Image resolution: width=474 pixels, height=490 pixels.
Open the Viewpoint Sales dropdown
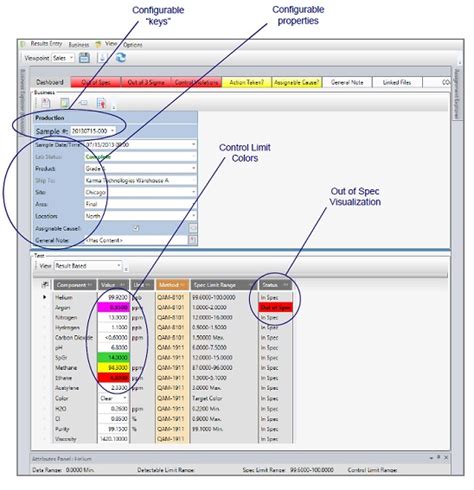click(71, 58)
